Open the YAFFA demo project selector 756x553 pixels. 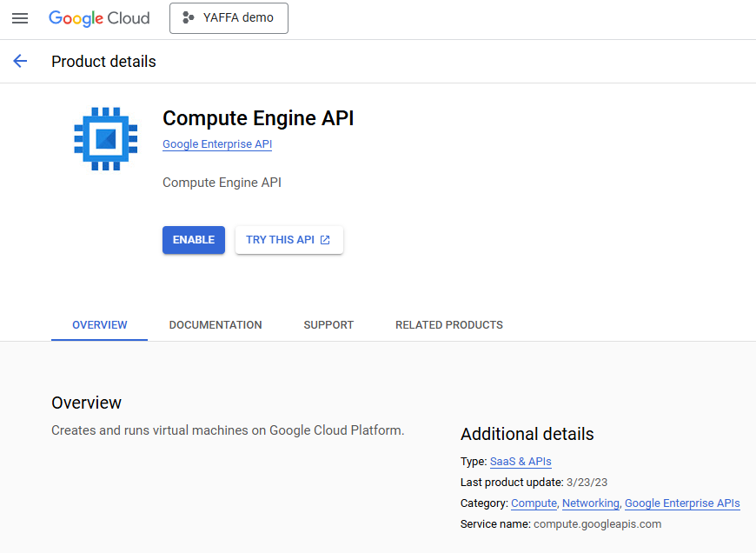[229, 18]
